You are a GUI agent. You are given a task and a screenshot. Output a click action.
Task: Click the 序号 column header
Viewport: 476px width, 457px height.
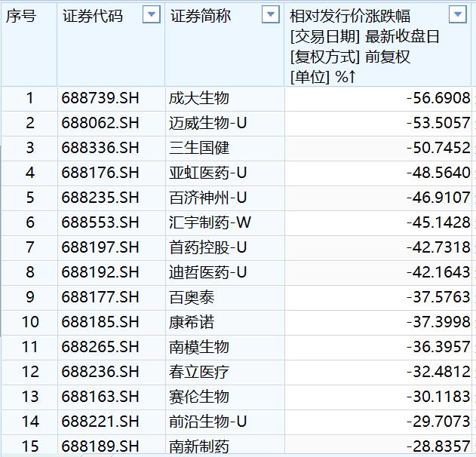(x=21, y=17)
